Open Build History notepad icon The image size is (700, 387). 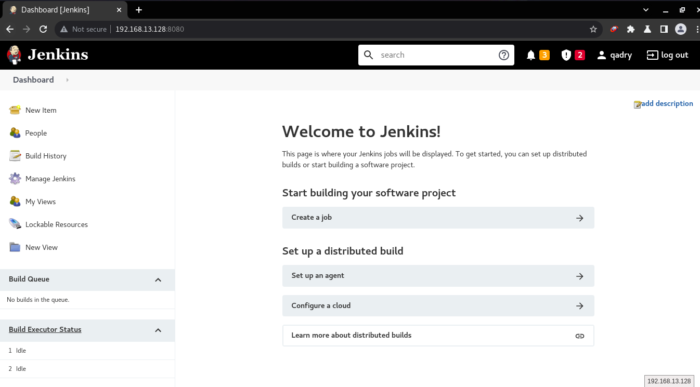[x=15, y=155]
